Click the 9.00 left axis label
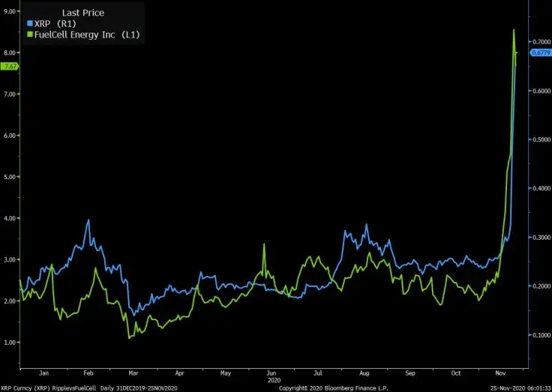552x392 pixels. [x=10, y=11]
